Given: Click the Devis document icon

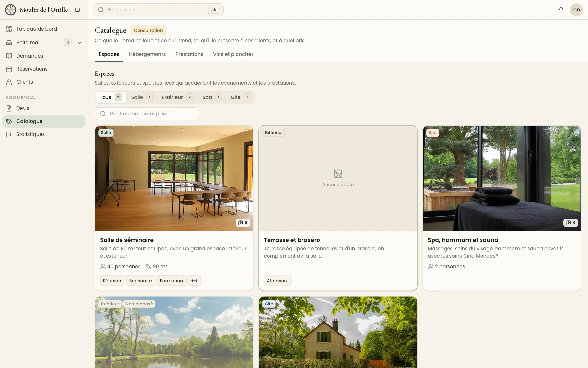Looking at the screenshot, I should click(9, 108).
